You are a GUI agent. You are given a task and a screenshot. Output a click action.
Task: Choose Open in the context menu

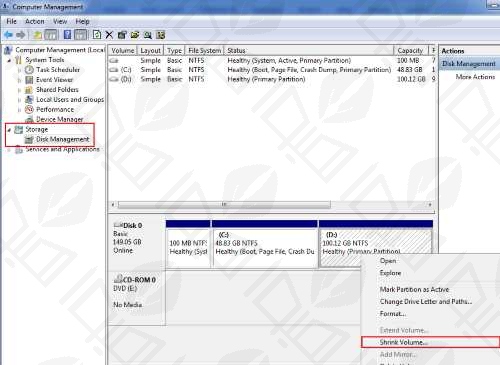point(388,261)
